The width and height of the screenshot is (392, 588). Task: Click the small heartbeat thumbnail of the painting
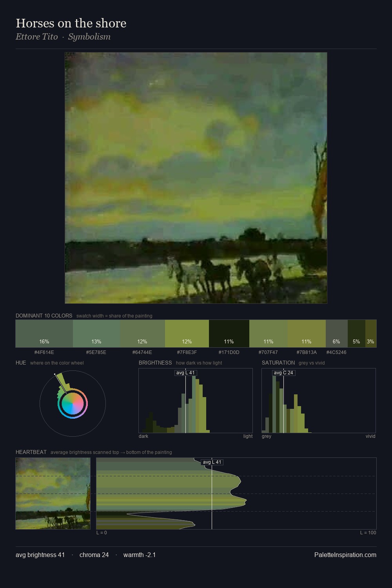[53, 494]
